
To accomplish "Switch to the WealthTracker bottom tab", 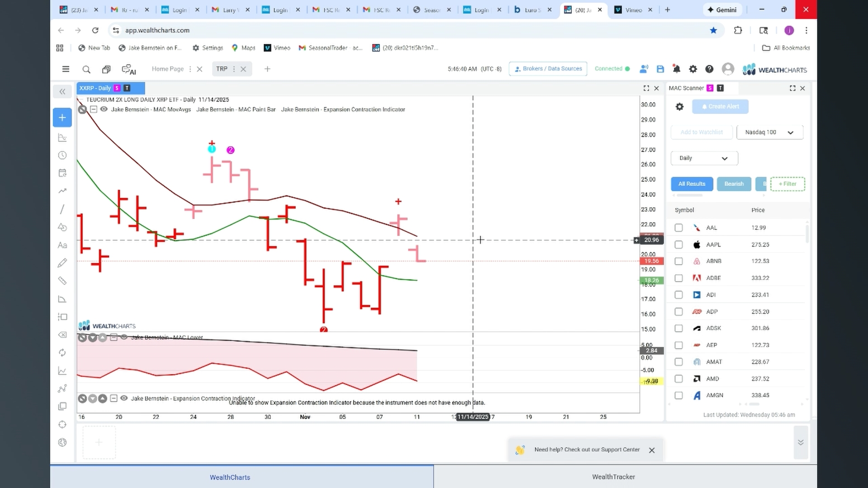I will click(613, 477).
